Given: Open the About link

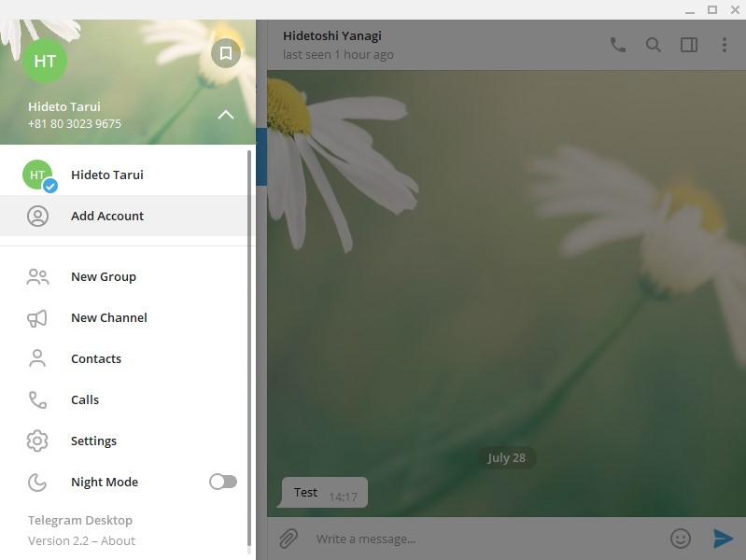Looking at the screenshot, I should tap(118, 541).
